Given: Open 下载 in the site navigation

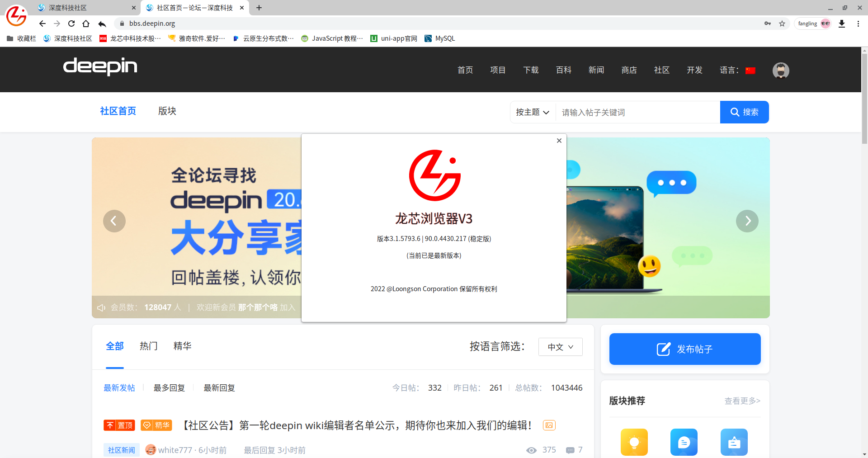Looking at the screenshot, I should [x=531, y=70].
